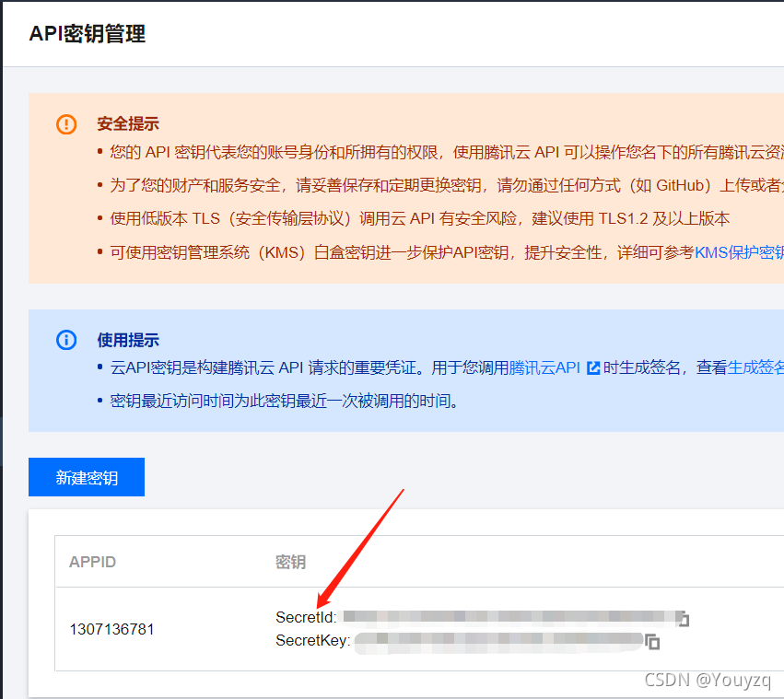Click the APPID column header
Screen dimensions: 784x699
pyautogui.click(x=92, y=562)
